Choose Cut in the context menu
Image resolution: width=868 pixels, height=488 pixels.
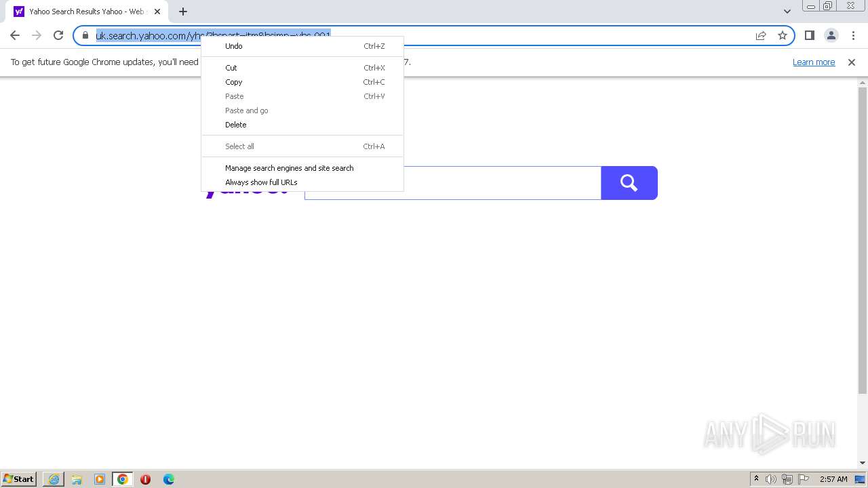302,68
